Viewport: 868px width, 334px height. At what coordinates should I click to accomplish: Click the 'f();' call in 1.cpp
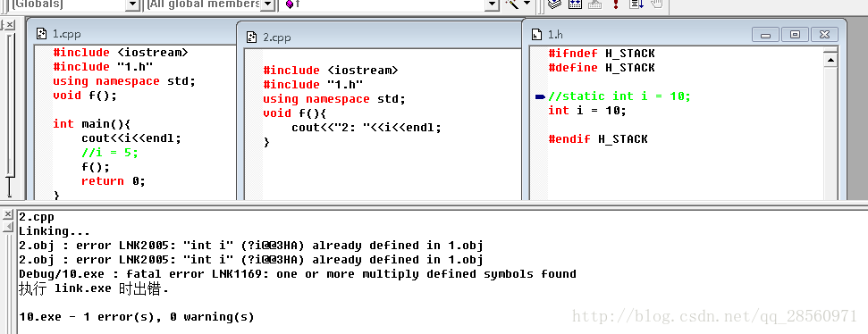click(96, 167)
